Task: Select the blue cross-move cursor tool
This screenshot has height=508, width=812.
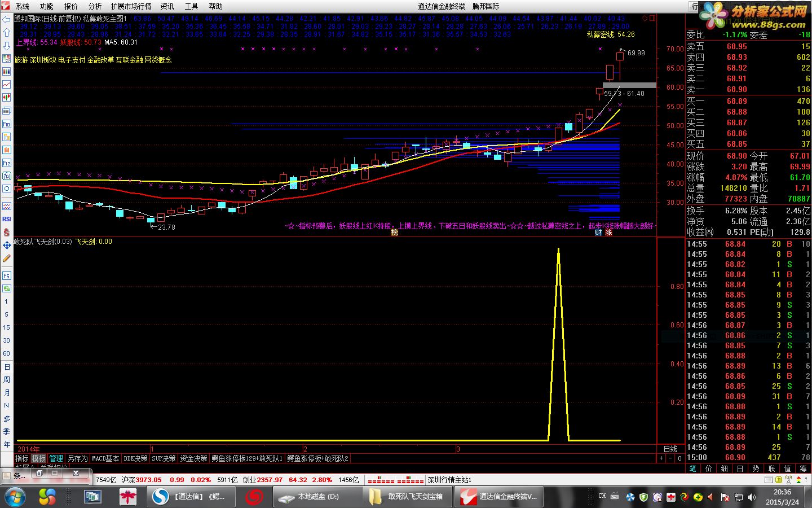Action: tap(7, 245)
